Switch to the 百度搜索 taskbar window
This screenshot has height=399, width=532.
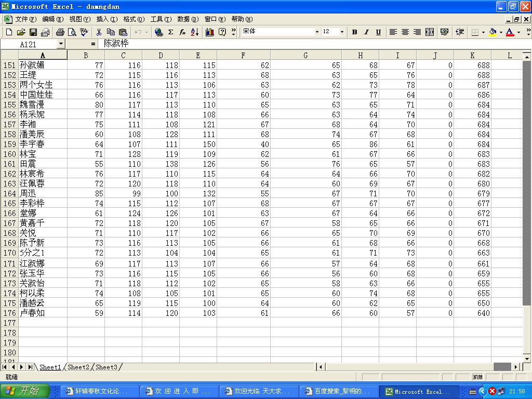point(338,391)
